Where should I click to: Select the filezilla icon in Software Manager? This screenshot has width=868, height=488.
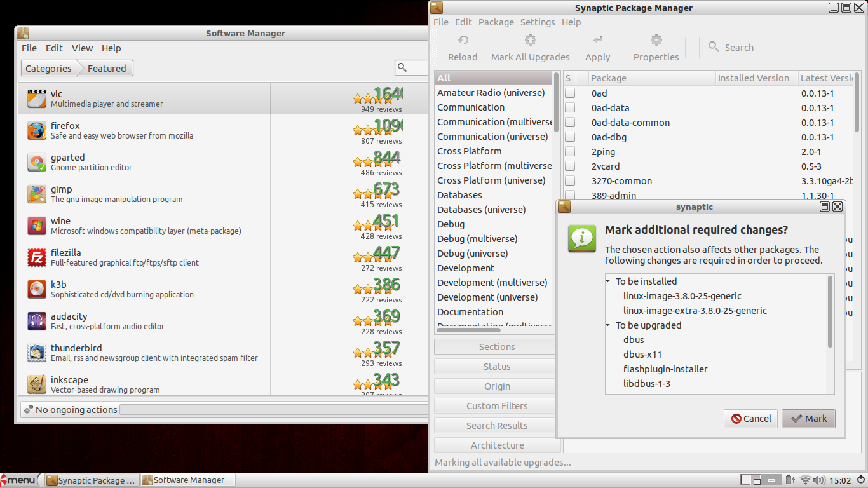(x=37, y=257)
